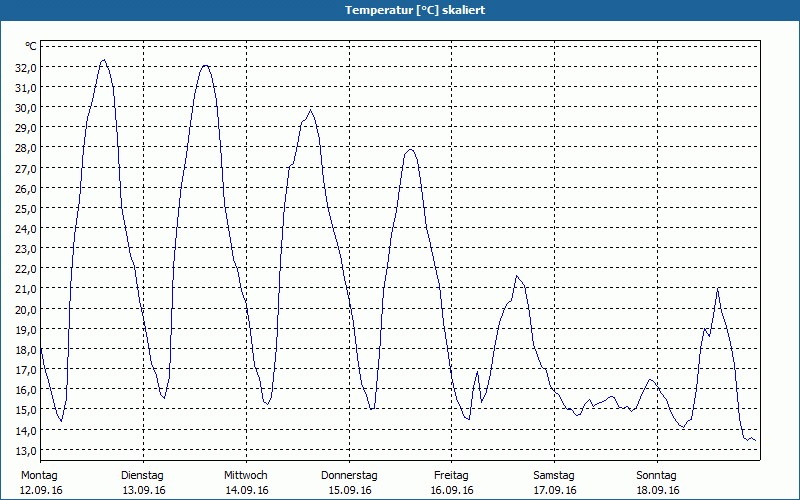The width and height of the screenshot is (800, 500).
Task: Click the 18,0 y-axis value
Action: click(26, 350)
